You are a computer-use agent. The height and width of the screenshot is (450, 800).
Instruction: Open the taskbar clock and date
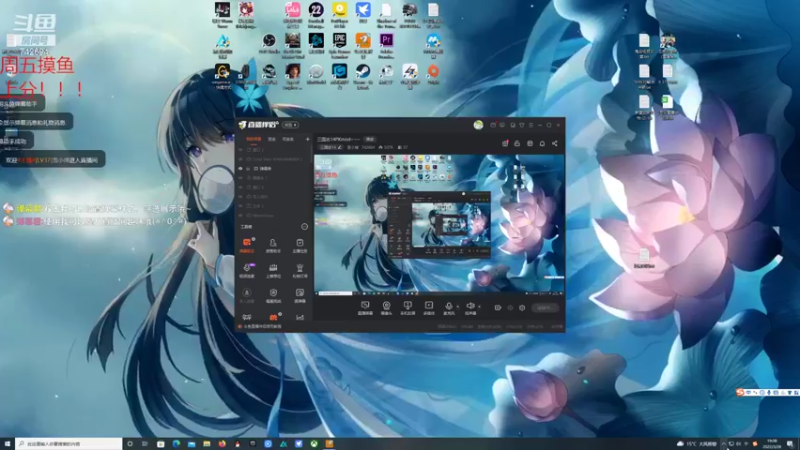tap(772, 444)
